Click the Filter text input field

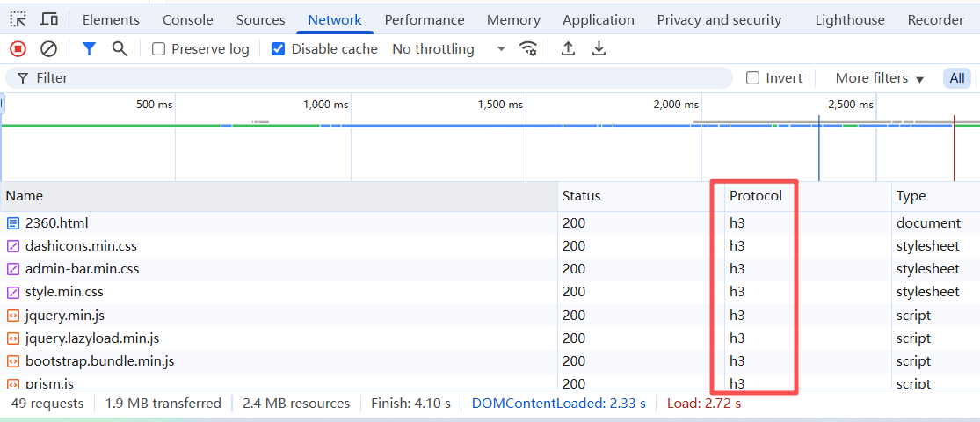pos(369,78)
